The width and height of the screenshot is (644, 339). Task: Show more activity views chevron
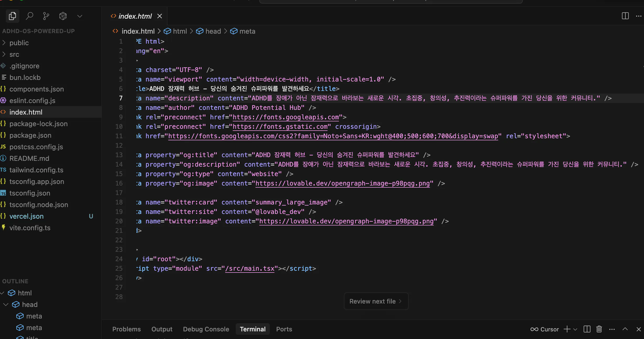pyautogui.click(x=80, y=16)
